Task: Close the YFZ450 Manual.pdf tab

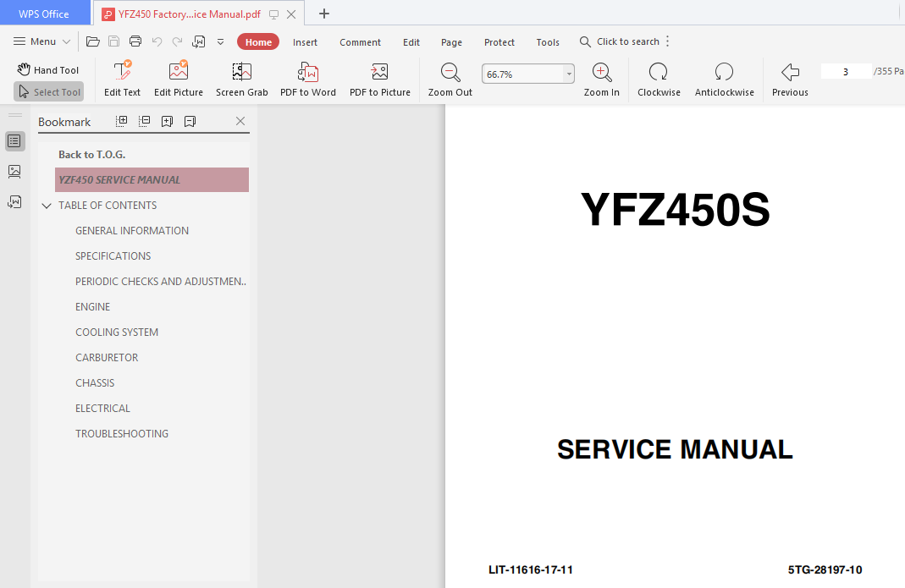Action: pos(291,14)
